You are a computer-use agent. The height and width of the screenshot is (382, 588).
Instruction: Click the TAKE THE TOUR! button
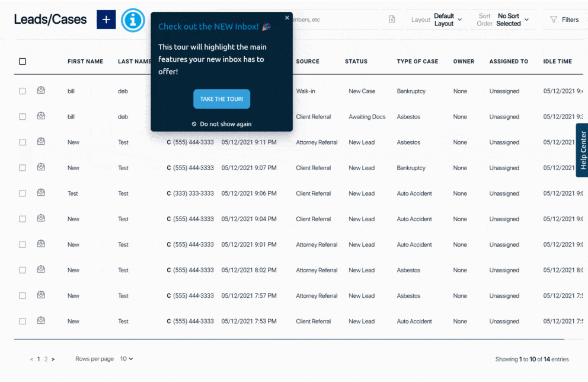[x=221, y=100]
